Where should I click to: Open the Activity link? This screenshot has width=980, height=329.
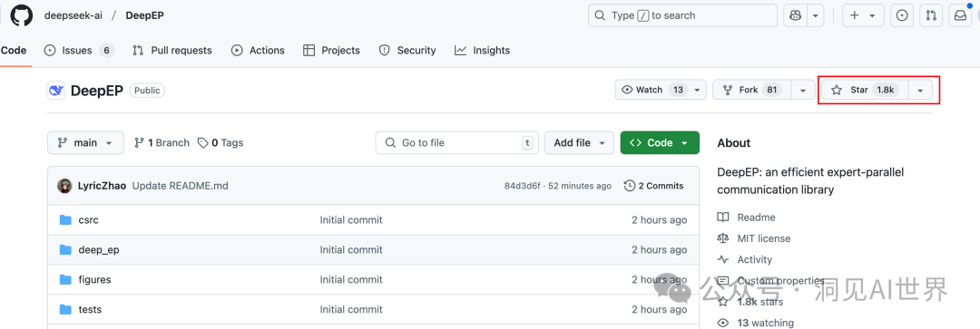click(x=745, y=260)
